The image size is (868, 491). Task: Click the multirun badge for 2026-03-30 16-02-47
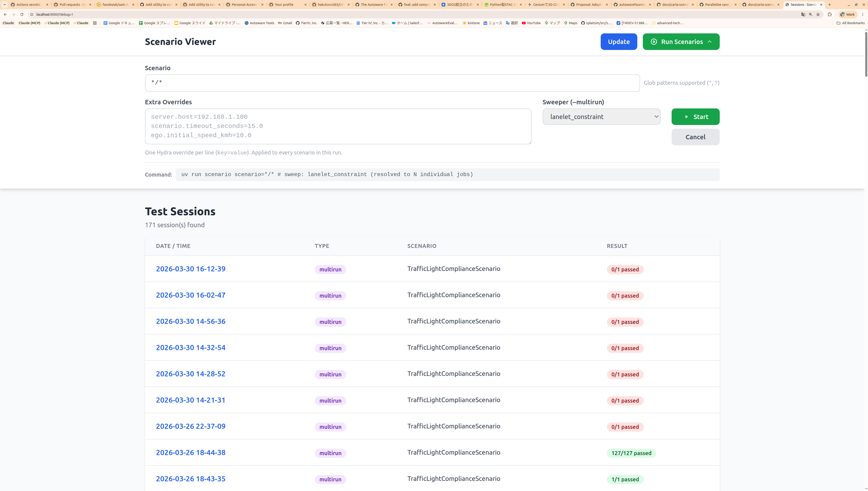coord(330,296)
